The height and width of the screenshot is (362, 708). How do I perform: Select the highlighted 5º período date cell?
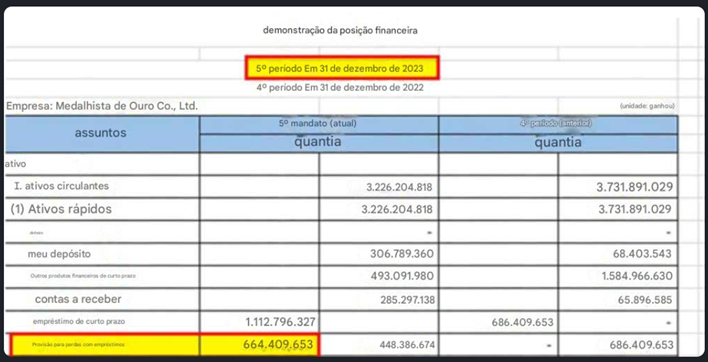point(341,68)
